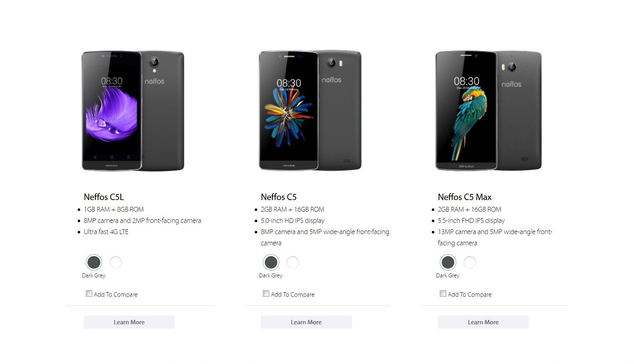Select white color for Neffos C5L
The image size is (634, 364).
[116, 263]
